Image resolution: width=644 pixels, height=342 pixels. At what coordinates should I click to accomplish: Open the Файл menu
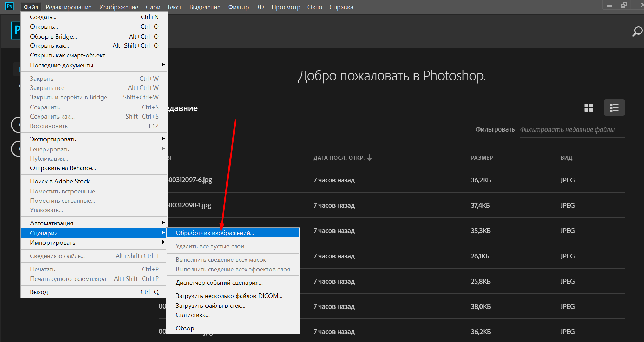click(x=31, y=7)
